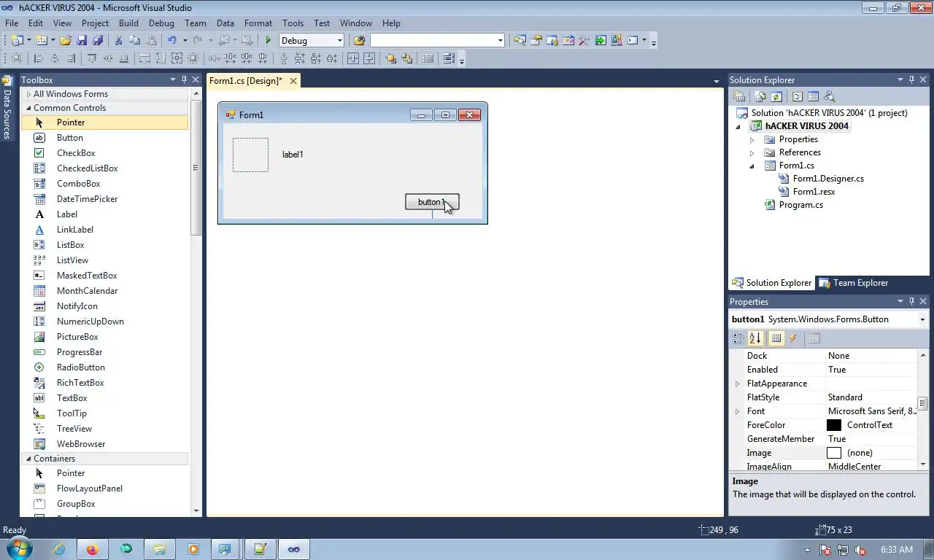Image resolution: width=934 pixels, height=560 pixels.
Task: Collapse Common Controls group in Toolbox
Action: click(28, 108)
